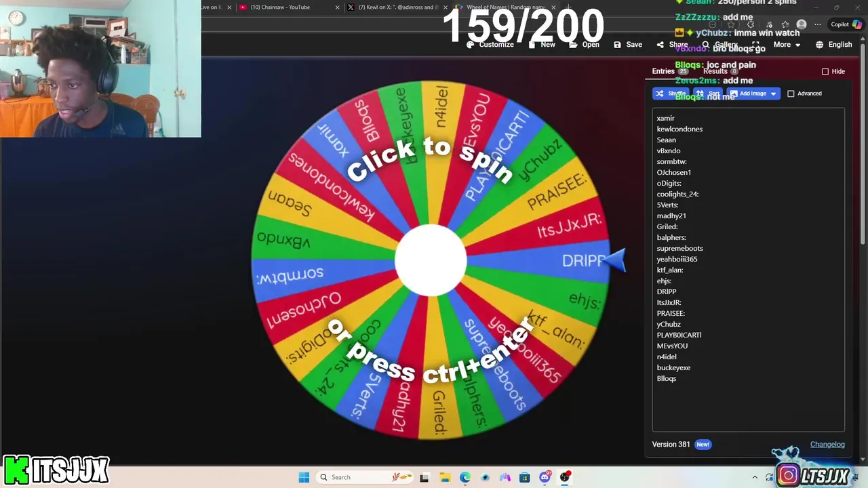Click the New! version badge
868x488 pixels.
tap(703, 444)
